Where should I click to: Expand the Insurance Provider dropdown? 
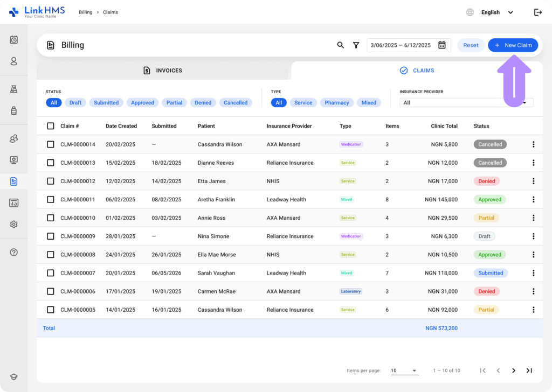click(x=466, y=103)
